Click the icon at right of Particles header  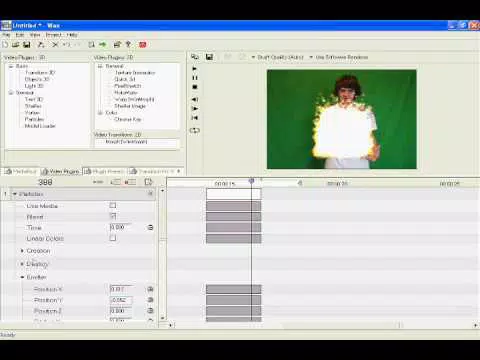click(150, 193)
